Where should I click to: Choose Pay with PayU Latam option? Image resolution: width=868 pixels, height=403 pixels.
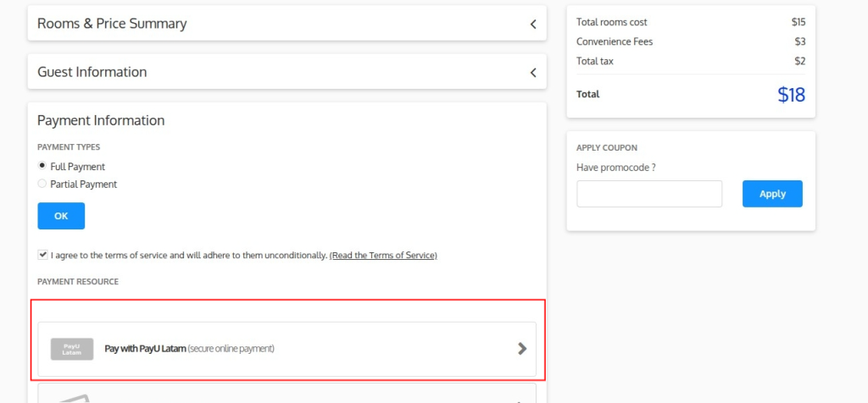point(287,349)
